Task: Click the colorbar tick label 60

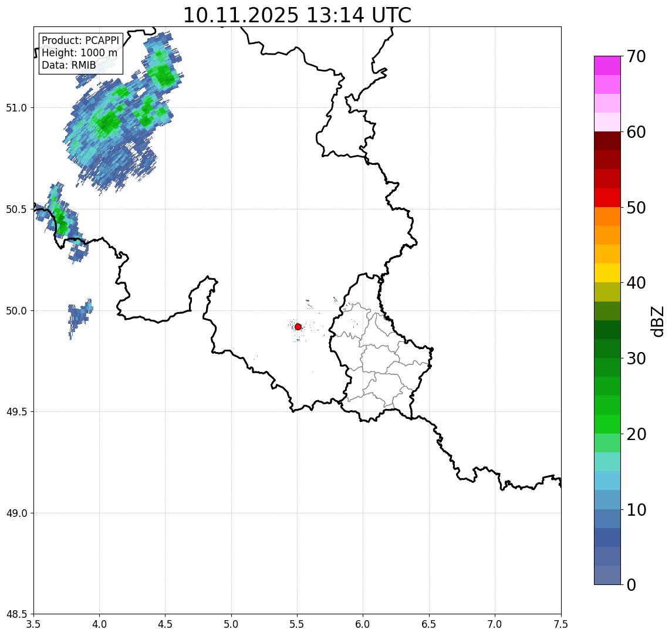Action: coord(636,132)
